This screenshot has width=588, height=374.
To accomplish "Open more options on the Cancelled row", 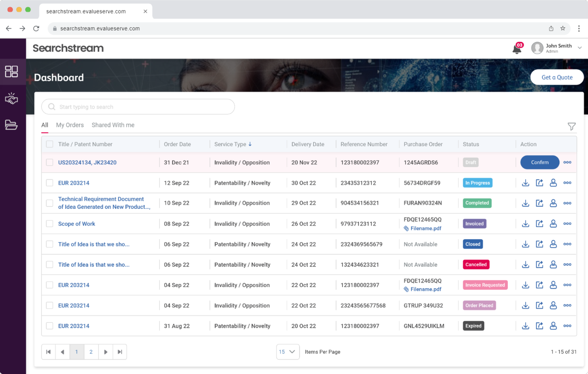I will [567, 264].
